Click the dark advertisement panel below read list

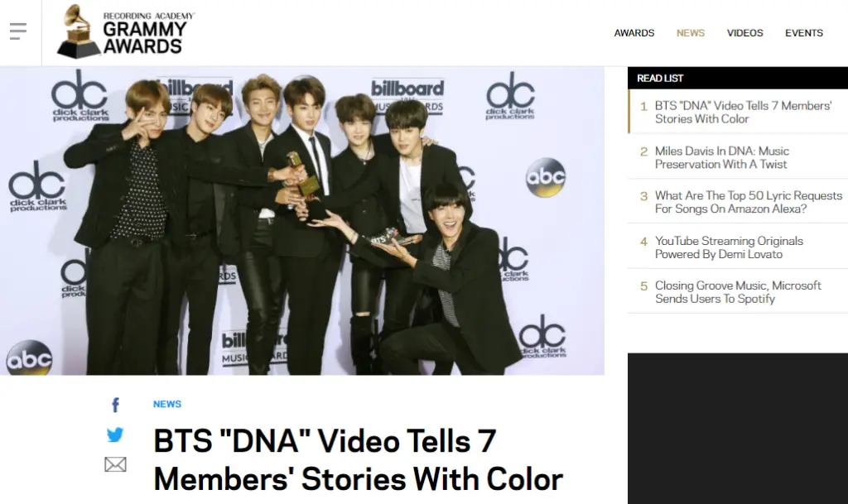[x=738, y=429]
